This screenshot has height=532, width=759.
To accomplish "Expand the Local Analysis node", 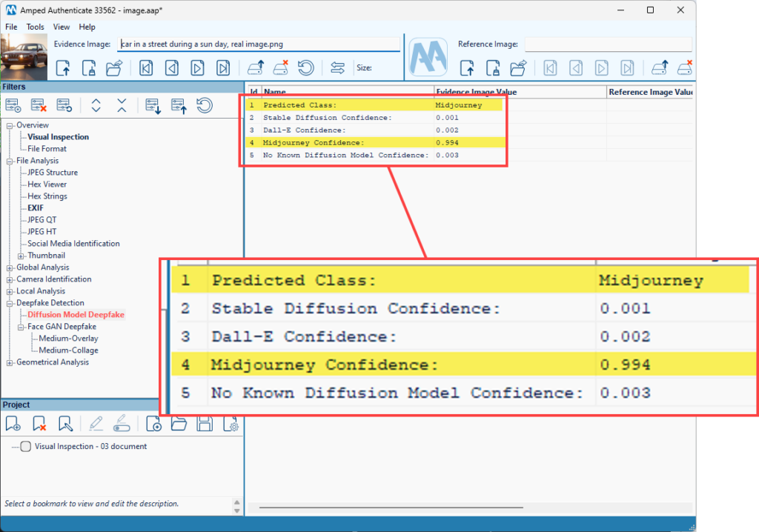I will 10,291.
